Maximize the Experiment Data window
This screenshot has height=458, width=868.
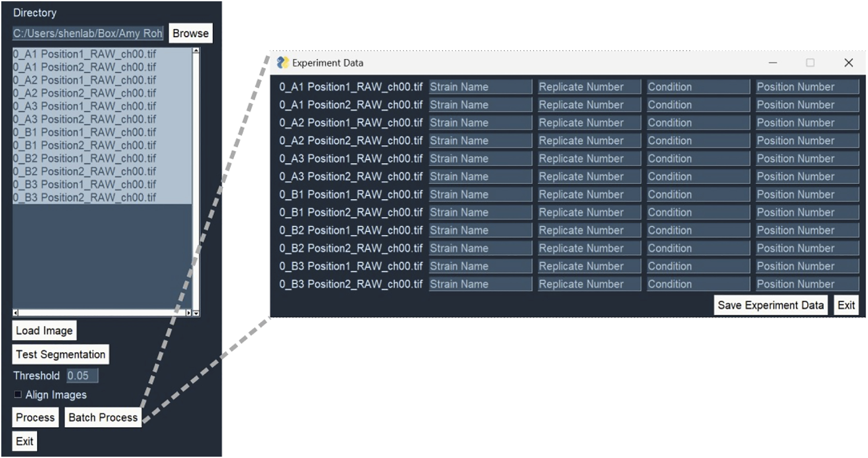click(810, 63)
